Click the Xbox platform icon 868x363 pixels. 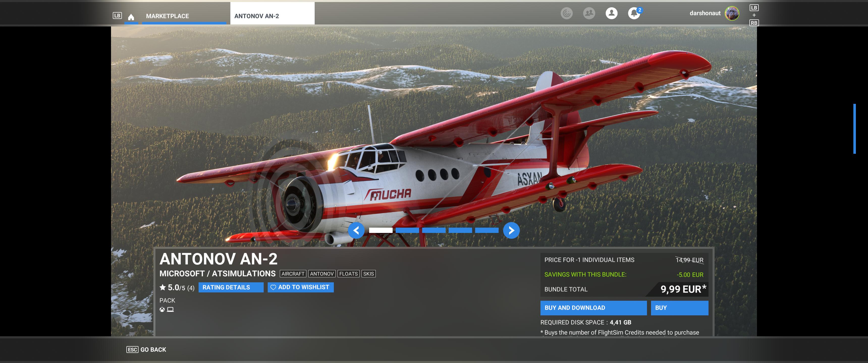tap(162, 310)
